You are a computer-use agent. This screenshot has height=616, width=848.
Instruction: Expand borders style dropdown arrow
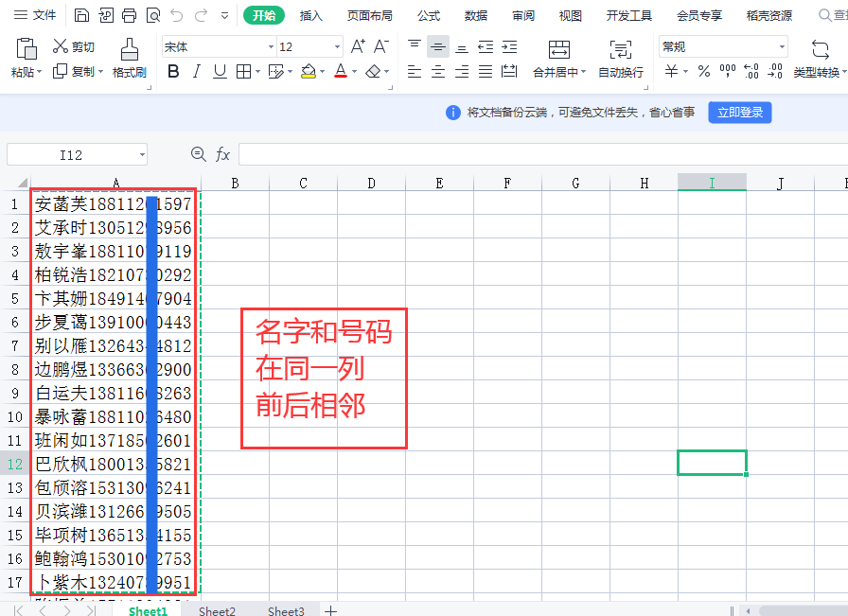tap(258, 71)
